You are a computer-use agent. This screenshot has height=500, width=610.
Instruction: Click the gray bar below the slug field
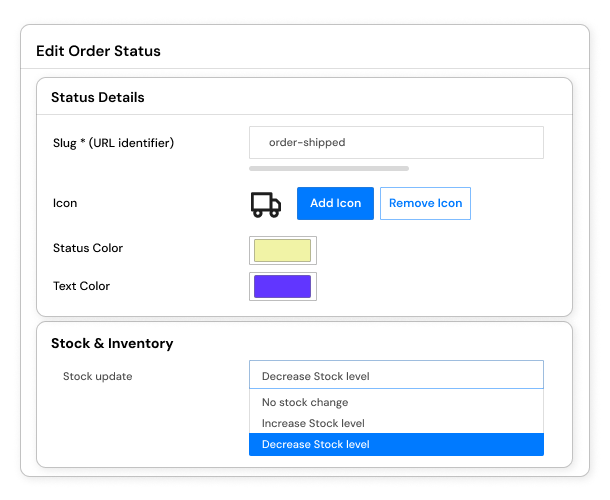tap(329, 168)
